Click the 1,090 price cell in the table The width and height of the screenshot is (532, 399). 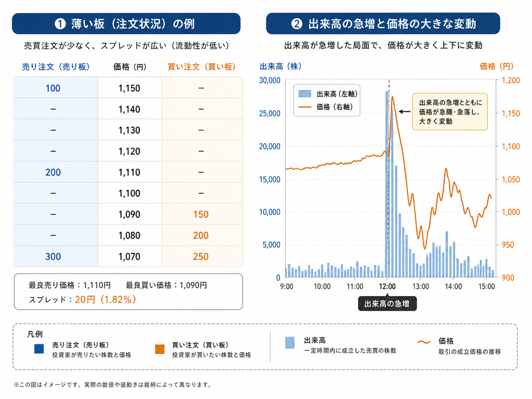pyautogui.click(x=129, y=215)
